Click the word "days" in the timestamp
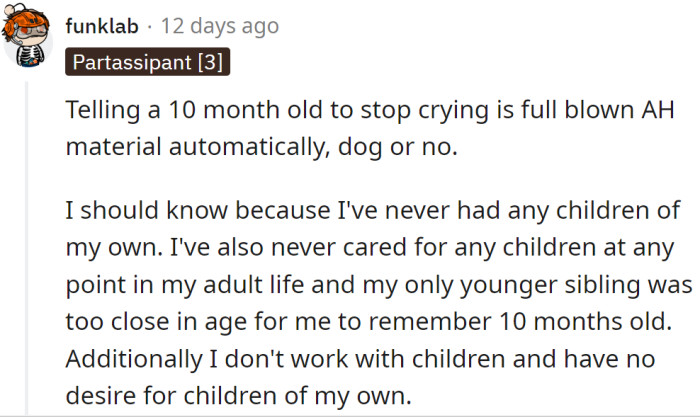This screenshot has height=417, width=700. [x=213, y=27]
